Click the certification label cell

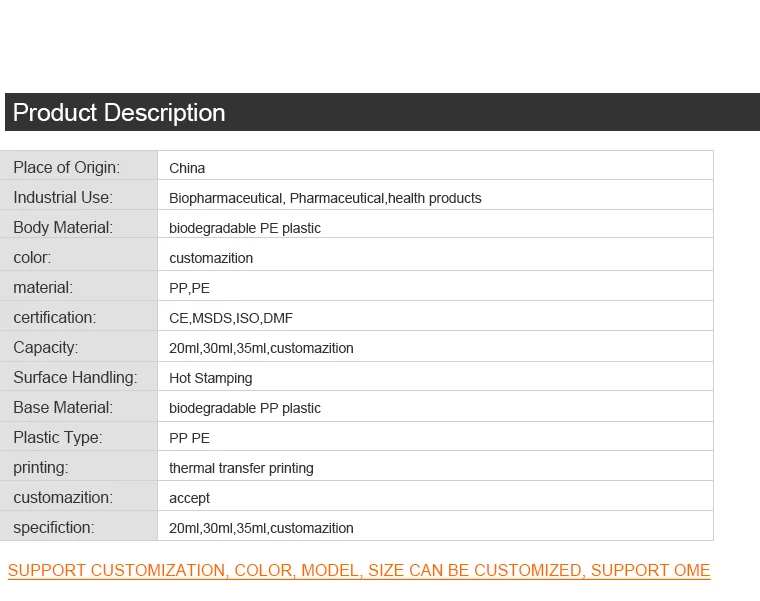(x=54, y=317)
